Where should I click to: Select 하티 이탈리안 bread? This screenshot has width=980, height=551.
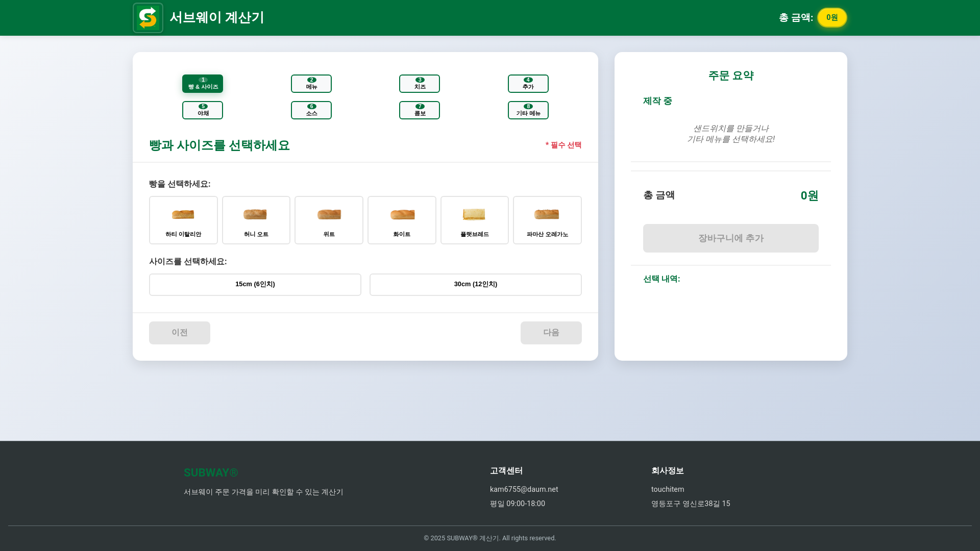(x=183, y=220)
